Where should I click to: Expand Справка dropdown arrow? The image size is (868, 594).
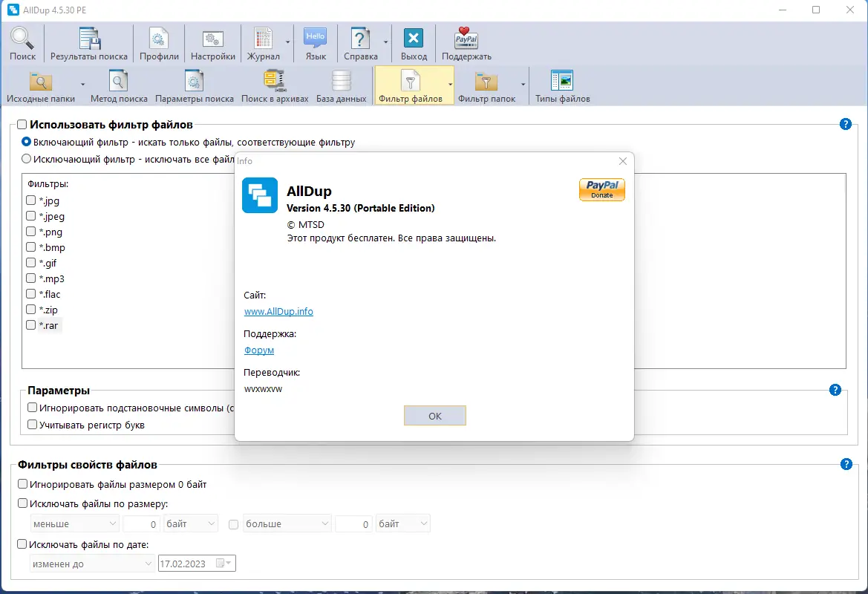(x=385, y=42)
